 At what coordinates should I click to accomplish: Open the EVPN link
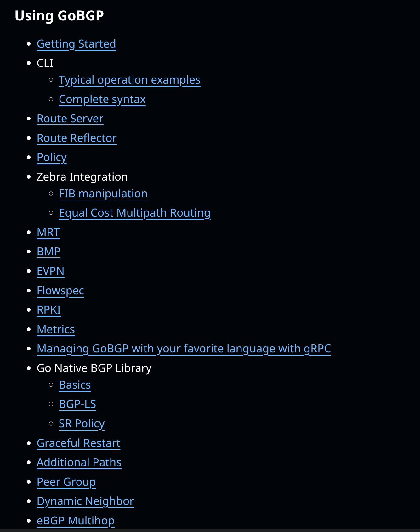[50, 271]
